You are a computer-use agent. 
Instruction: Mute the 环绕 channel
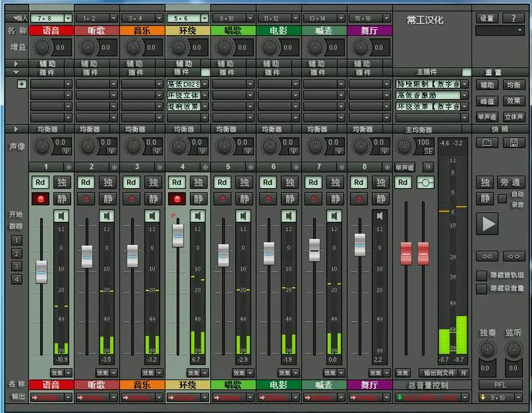(x=198, y=199)
